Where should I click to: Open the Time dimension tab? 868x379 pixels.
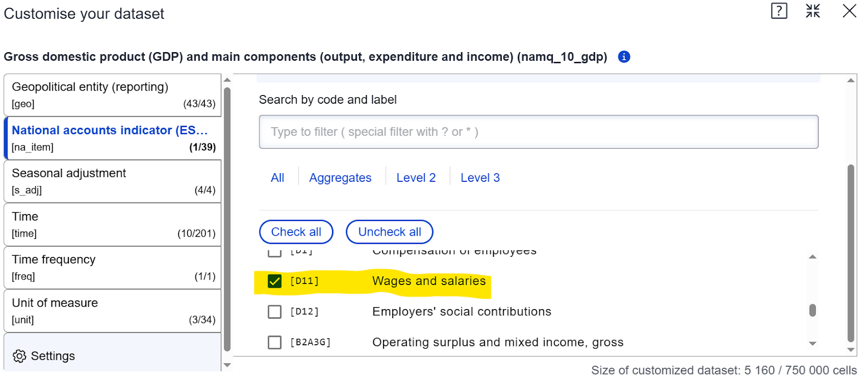pyautogui.click(x=112, y=224)
